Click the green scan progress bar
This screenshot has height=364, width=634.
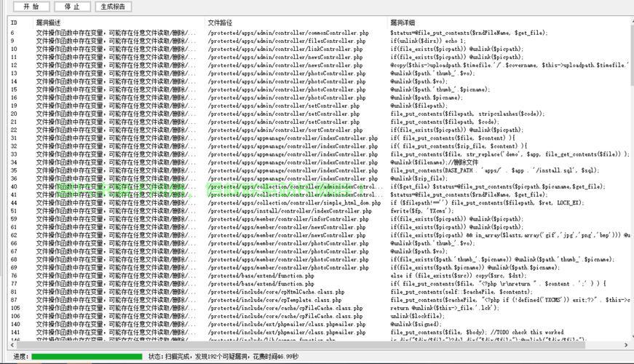point(87,356)
